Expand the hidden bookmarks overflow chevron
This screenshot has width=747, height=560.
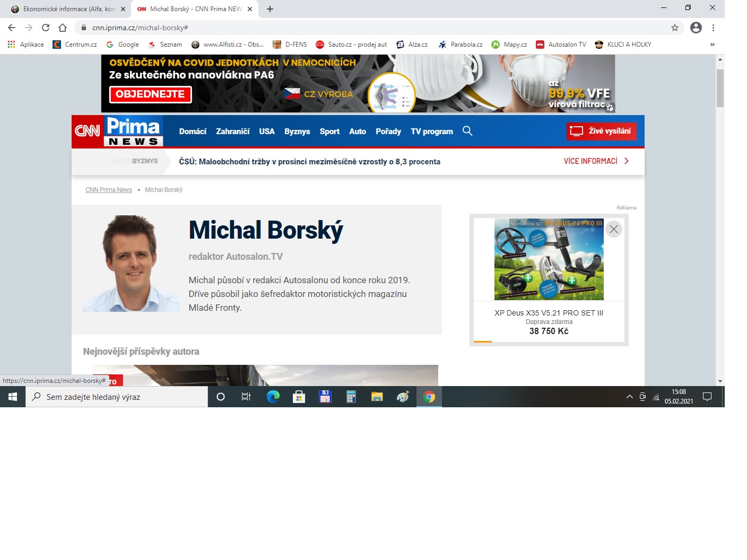[712, 45]
